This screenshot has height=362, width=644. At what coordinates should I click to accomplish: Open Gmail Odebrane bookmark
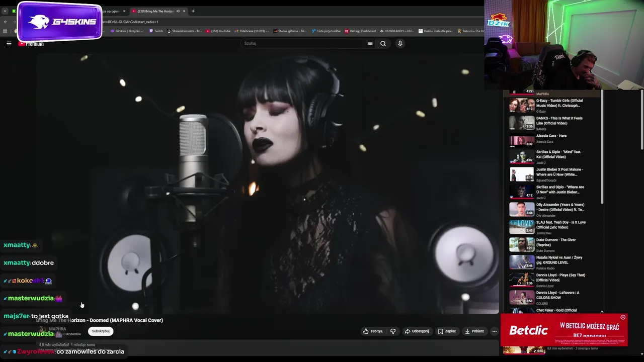252,31
